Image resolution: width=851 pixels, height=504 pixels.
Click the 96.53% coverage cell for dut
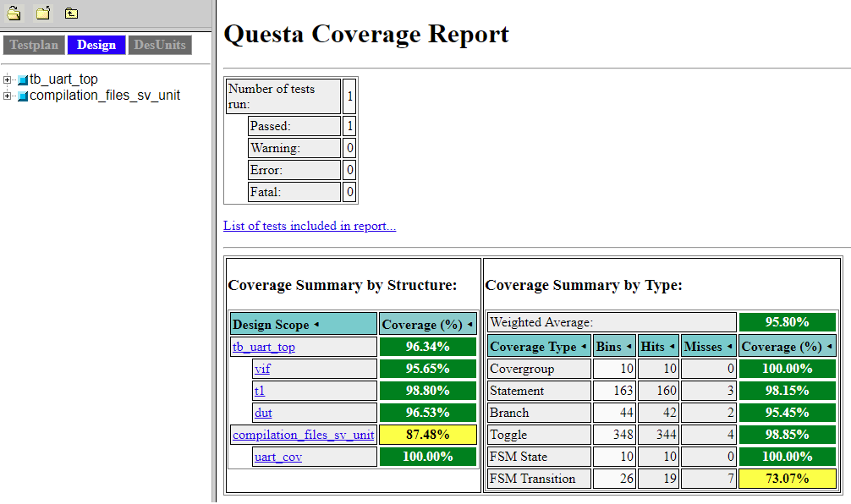coord(428,413)
